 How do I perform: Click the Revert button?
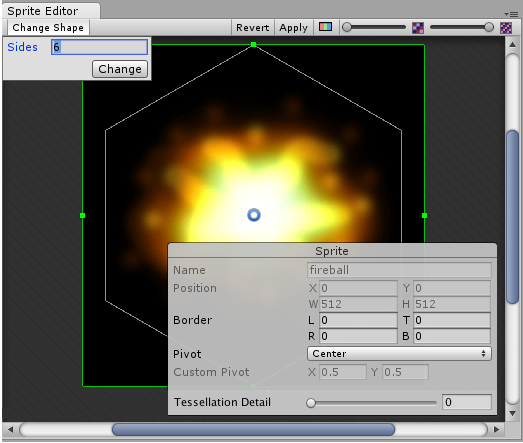pyautogui.click(x=252, y=27)
